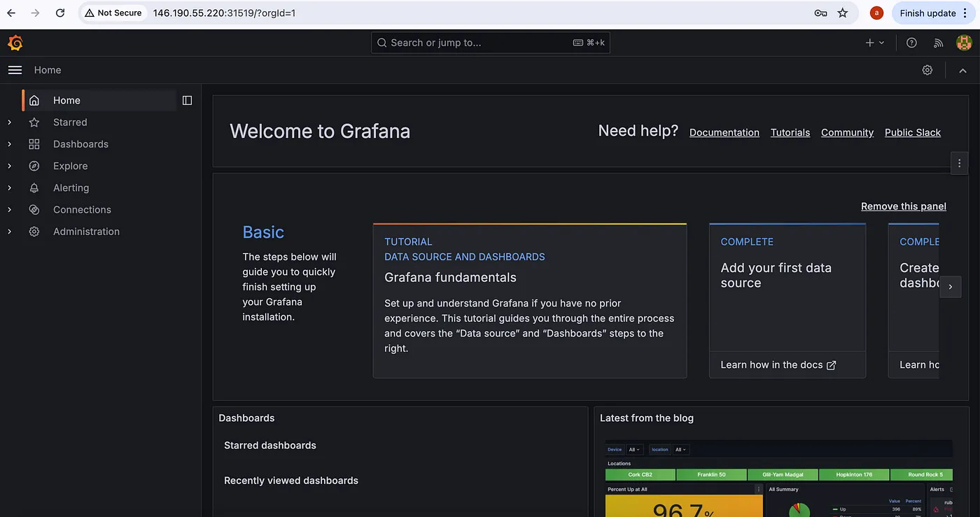Click the Starred star icon
The image size is (980, 517).
[34, 122]
